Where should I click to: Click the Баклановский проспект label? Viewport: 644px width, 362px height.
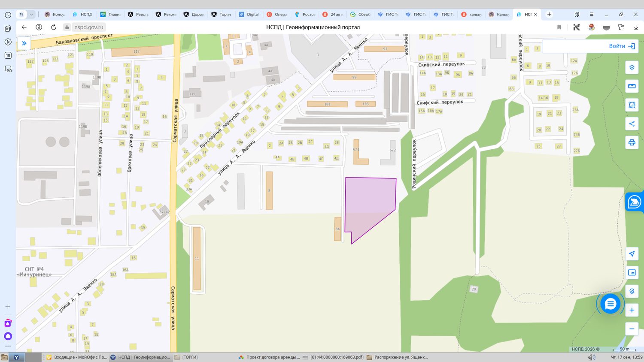pyautogui.click(x=84, y=39)
